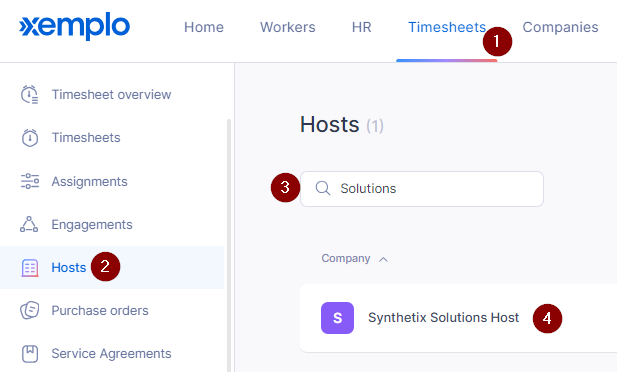Switch to the Workers tab
The width and height of the screenshot is (617, 372).
[288, 27]
